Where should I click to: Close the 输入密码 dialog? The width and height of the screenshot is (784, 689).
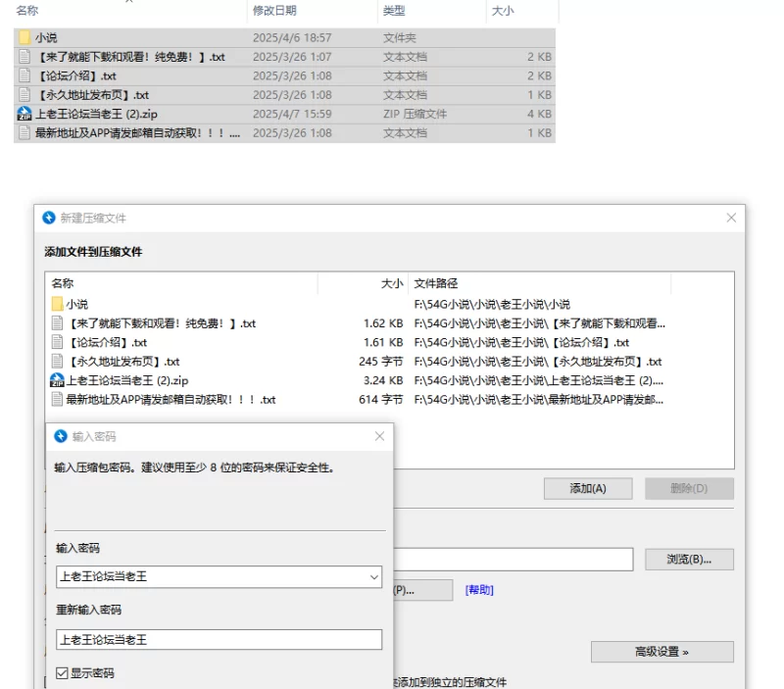point(379,436)
